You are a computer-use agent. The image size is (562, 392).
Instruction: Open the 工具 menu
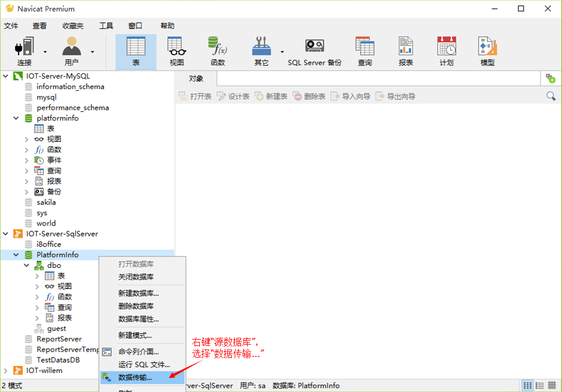pyautogui.click(x=106, y=26)
